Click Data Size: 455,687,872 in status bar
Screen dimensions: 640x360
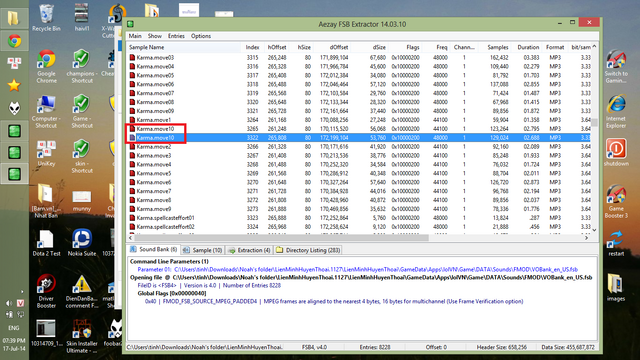[568, 347]
